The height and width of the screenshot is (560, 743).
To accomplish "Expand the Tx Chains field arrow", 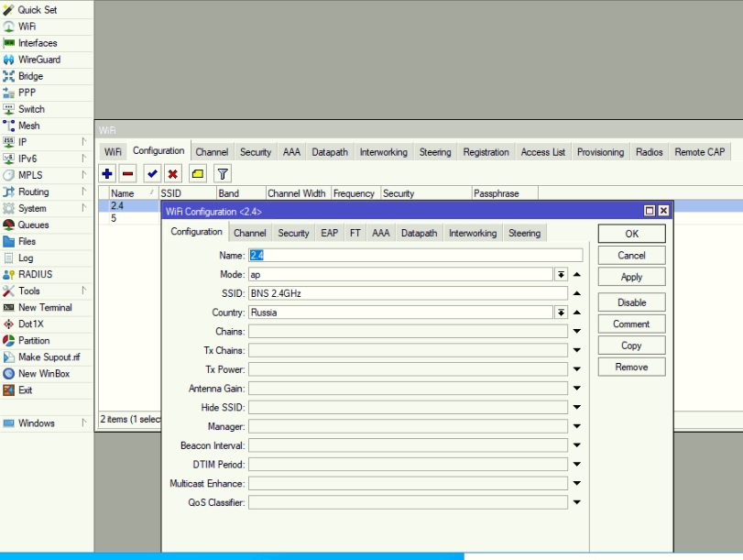I will click(576, 350).
